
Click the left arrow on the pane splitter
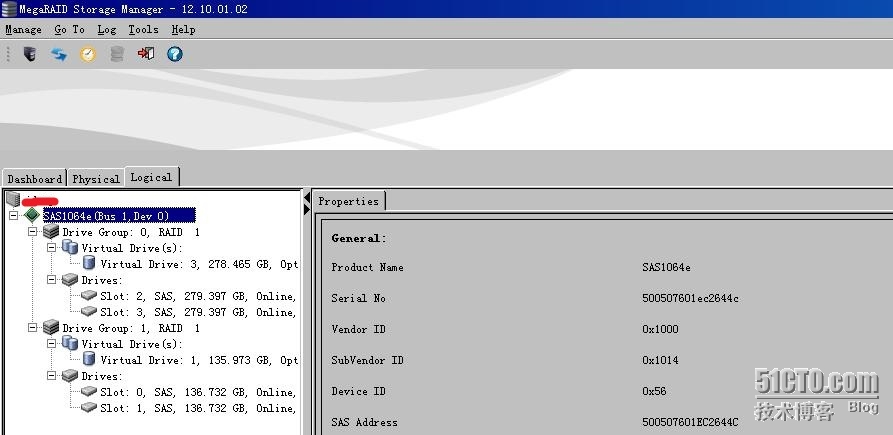coord(307,198)
